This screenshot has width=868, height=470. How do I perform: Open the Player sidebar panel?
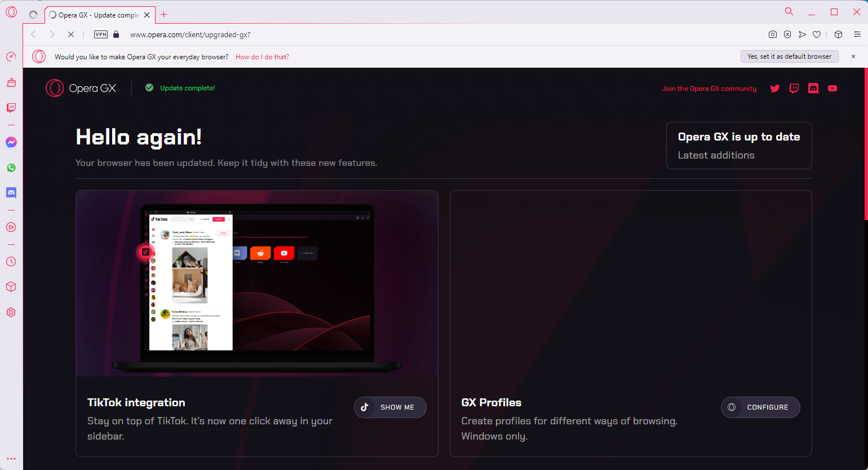(x=11, y=227)
